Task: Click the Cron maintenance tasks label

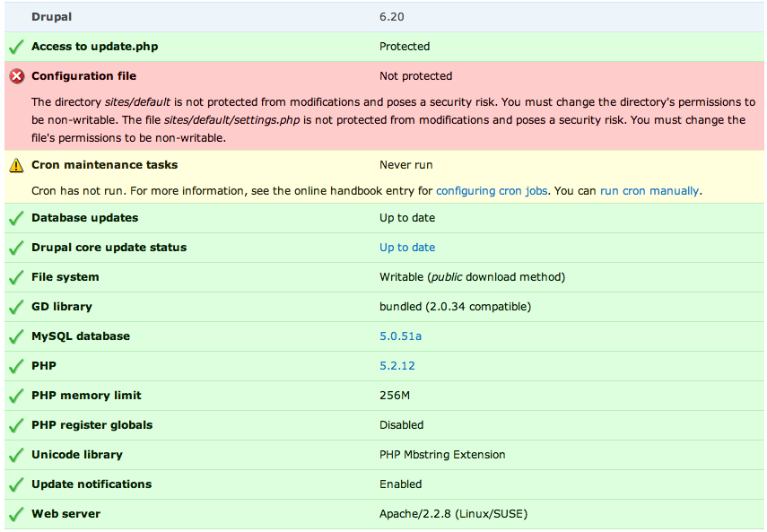Action: click(104, 165)
